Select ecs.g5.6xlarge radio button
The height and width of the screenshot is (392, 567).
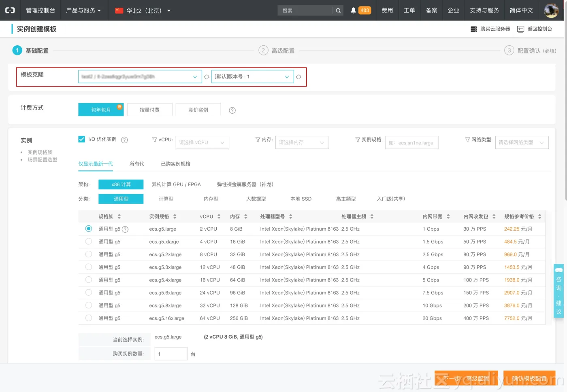tap(89, 292)
